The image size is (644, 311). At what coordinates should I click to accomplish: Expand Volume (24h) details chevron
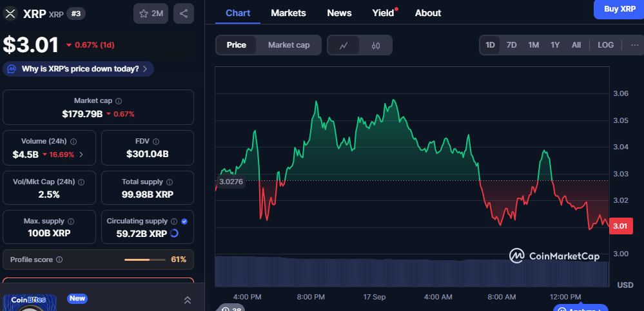click(81, 155)
